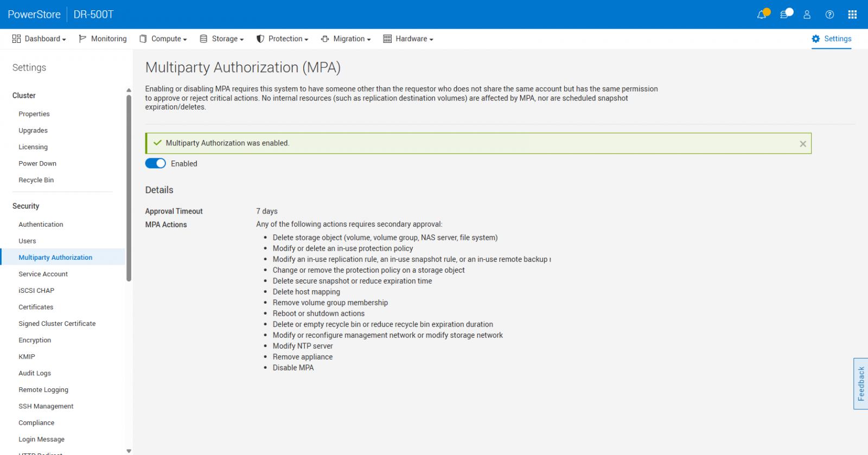Open the apps grid icon
868x455 pixels.
[x=852, y=15]
